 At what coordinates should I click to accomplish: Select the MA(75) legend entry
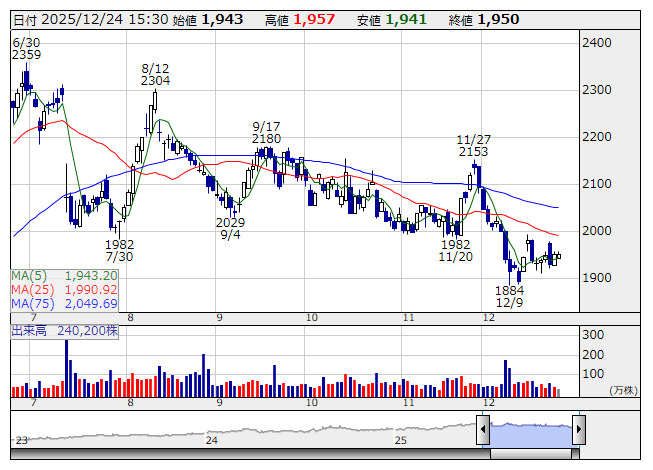tap(65, 303)
